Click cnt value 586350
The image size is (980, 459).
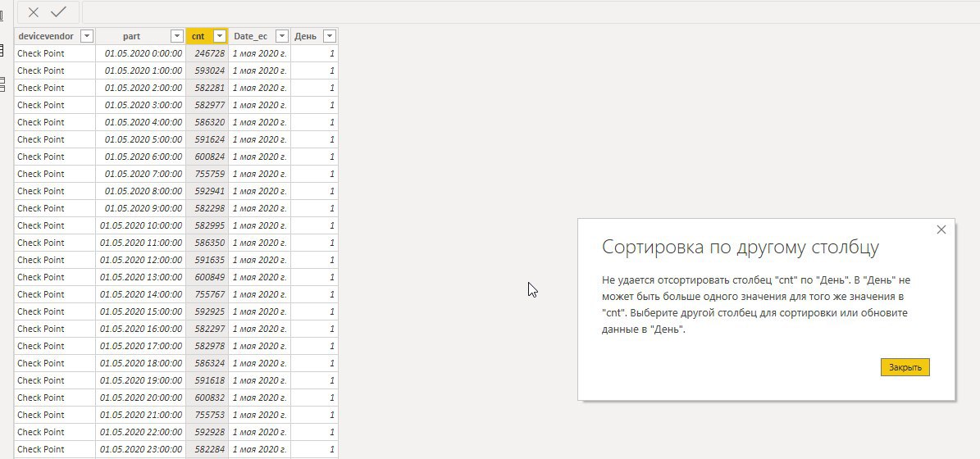click(207, 243)
